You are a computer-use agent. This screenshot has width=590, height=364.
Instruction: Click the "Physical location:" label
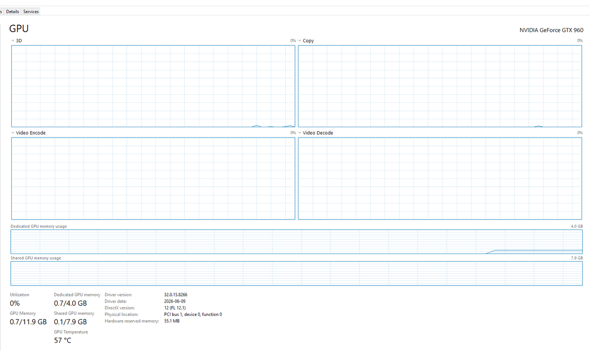(121, 314)
